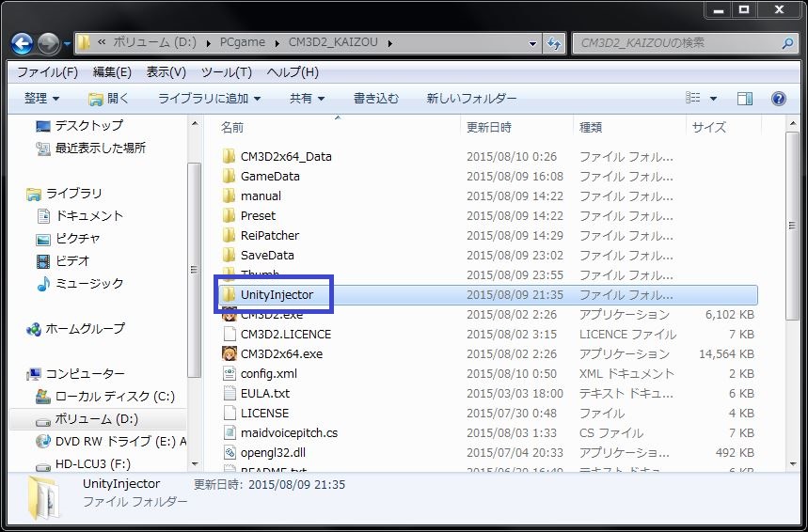This screenshot has width=808, height=532.
Task: Toggle the preview pane icon
Action: [745, 99]
